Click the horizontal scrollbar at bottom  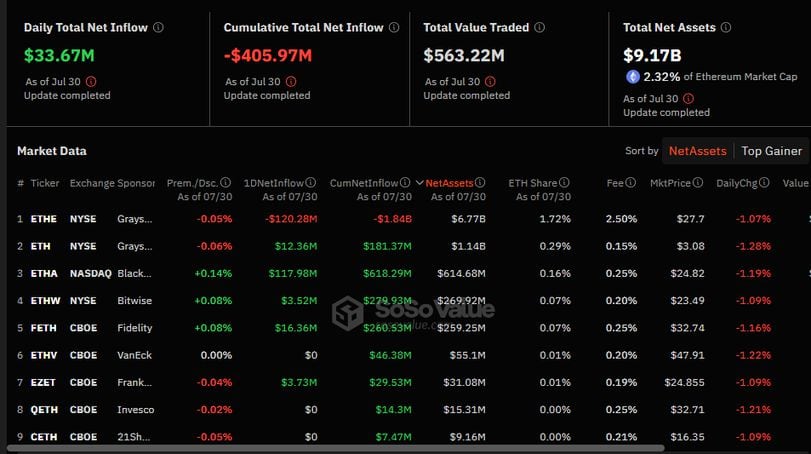(x=335, y=448)
